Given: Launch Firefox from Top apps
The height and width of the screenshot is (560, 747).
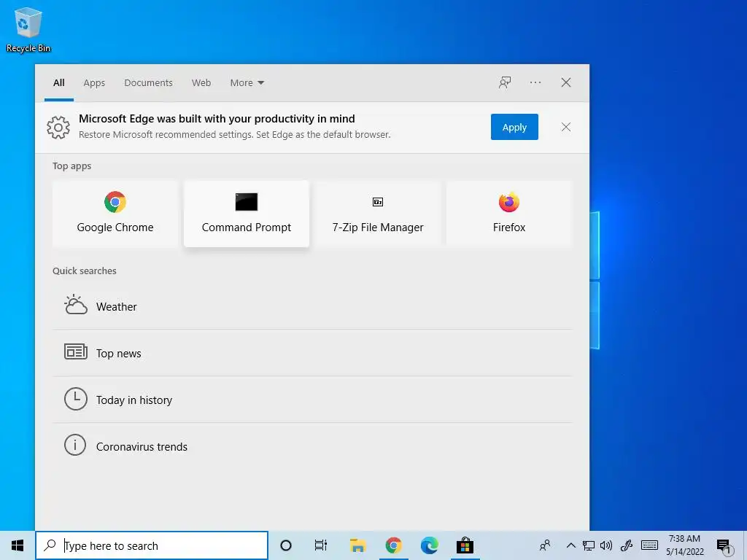Looking at the screenshot, I should coord(508,214).
